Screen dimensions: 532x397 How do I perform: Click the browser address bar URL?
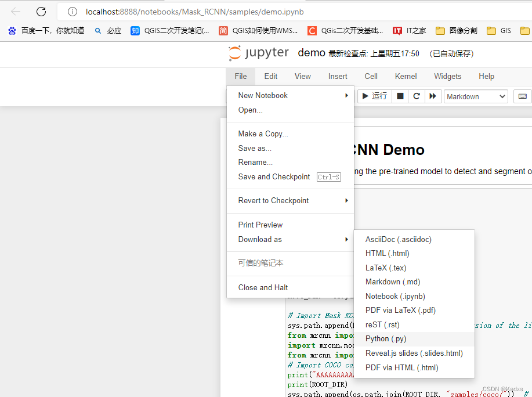[x=195, y=12]
